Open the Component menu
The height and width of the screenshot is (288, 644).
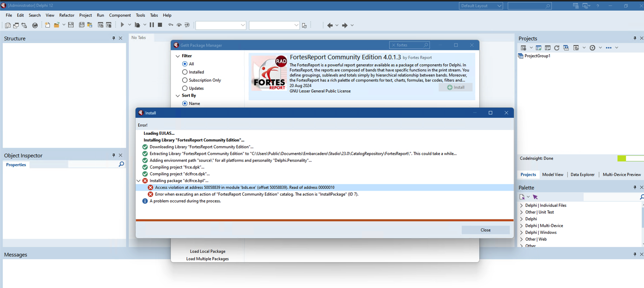120,15
